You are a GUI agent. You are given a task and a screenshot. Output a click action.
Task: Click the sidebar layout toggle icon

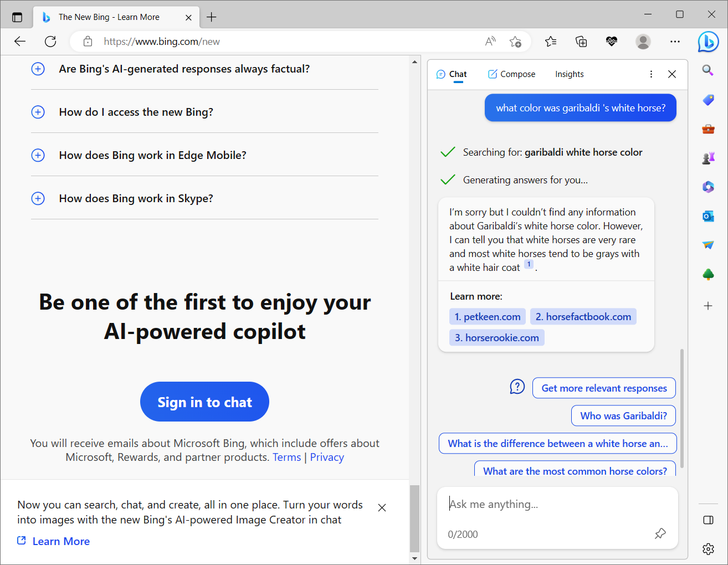pos(708,520)
